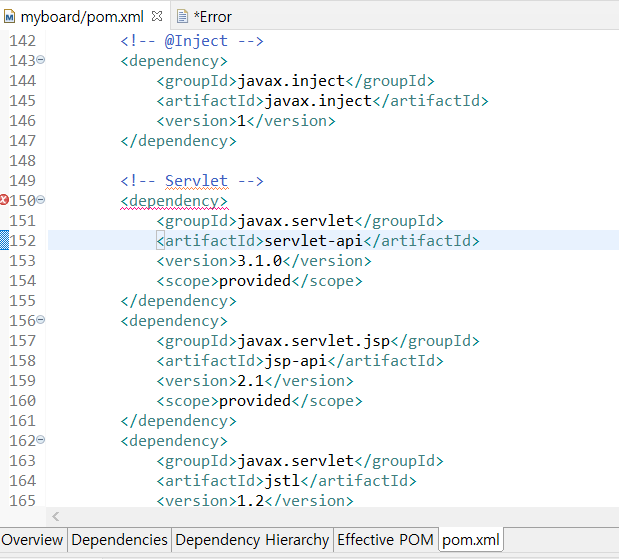Switch to the *Error editor tab
Screen dimensions: 619x559
pos(212,16)
